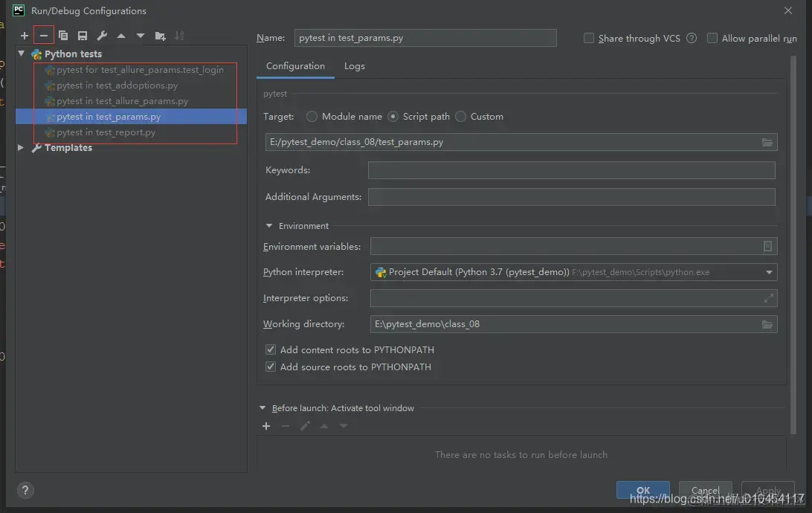This screenshot has width=812, height=513.
Task: Open edit templates via the wrench icon
Action: tap(102, 36)
